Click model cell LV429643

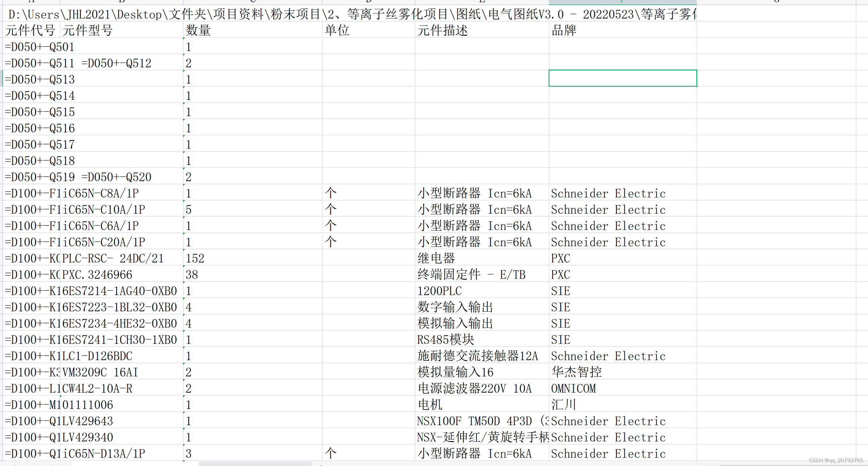click(122, 420)
